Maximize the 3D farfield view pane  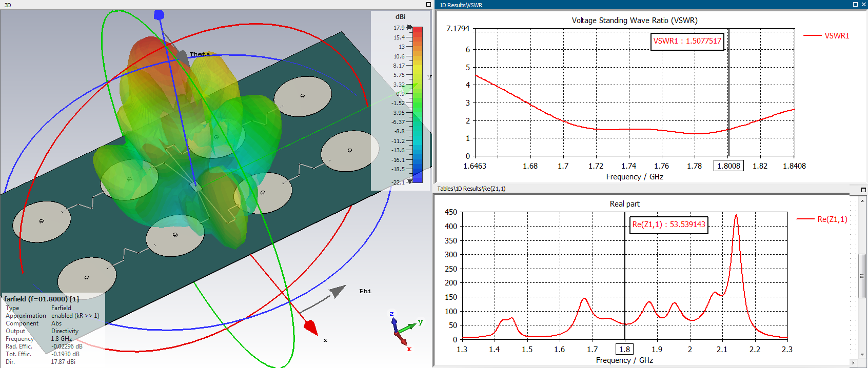point(428,5)
